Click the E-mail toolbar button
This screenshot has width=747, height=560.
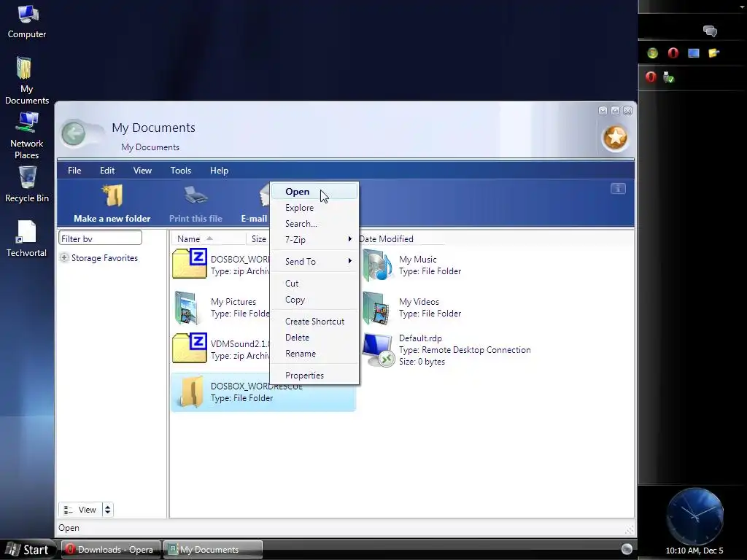point(255,204)
